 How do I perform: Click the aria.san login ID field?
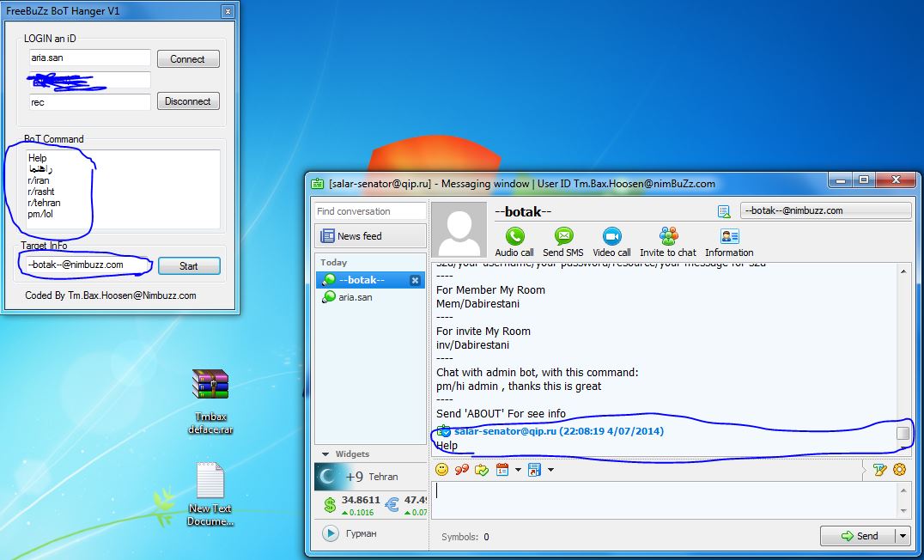pyautogui.click(x=89, y=58)
